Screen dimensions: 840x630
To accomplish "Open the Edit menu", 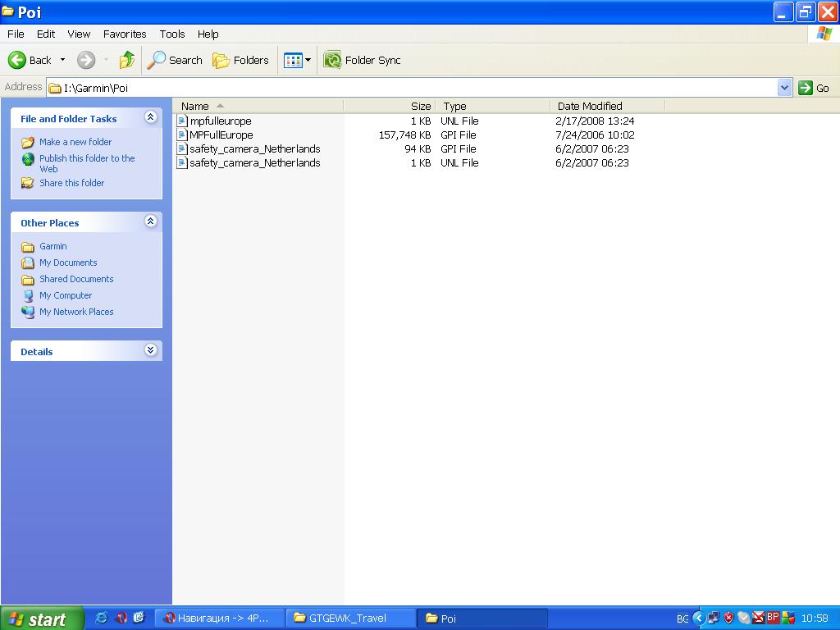I will [46, 34].
